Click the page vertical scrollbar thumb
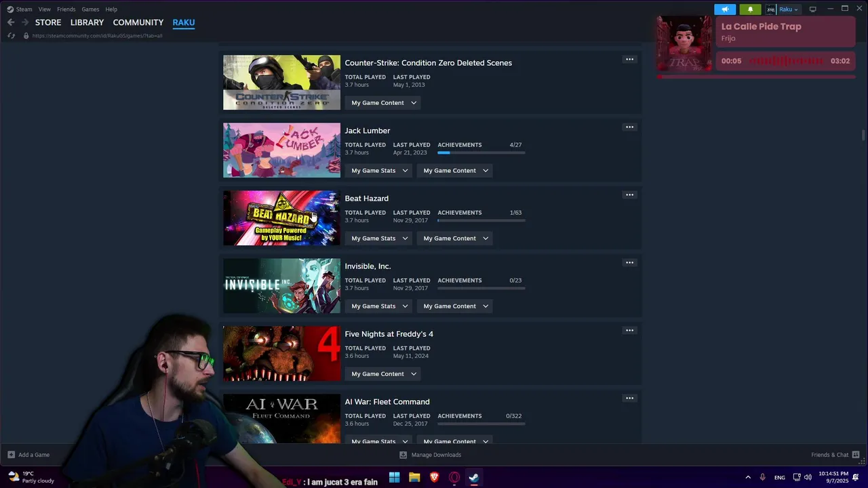Viewport: 868px width, 488px height. click(863, 136)
